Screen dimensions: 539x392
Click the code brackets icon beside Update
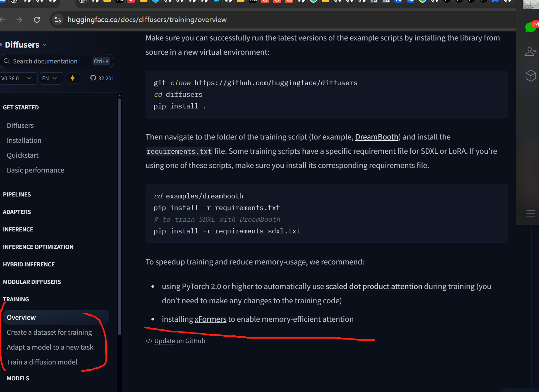(149, 341)
